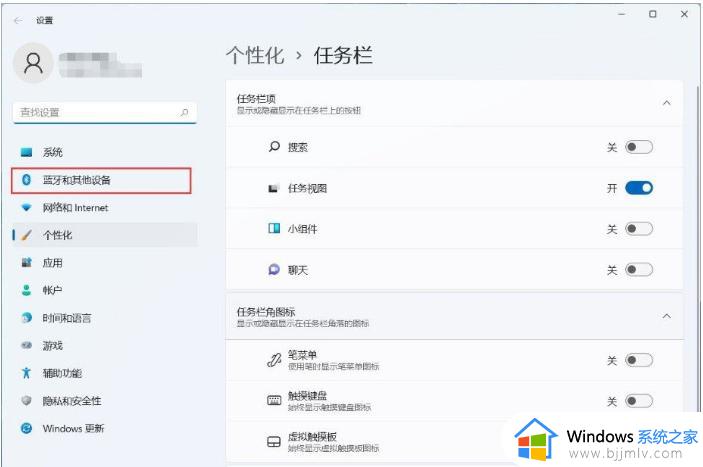Go to 网络和 Internet settings
The width and height of the screenshot is (703, 467).
coord(105,208)
